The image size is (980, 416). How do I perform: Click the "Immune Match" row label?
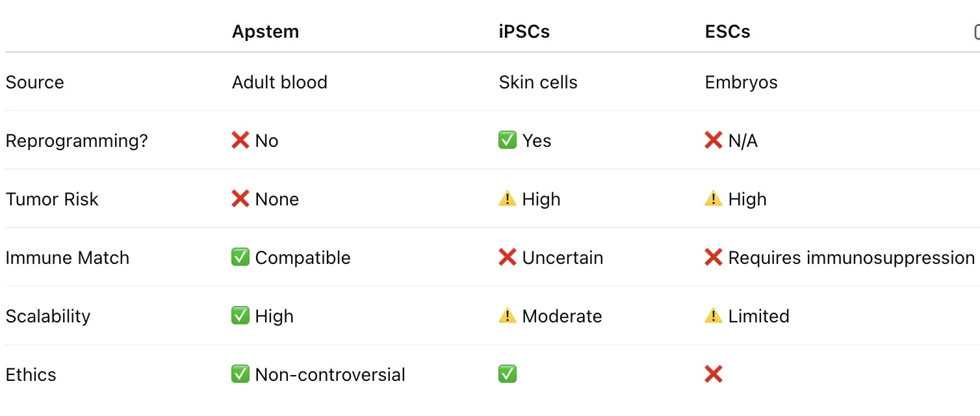coord(67,258)
